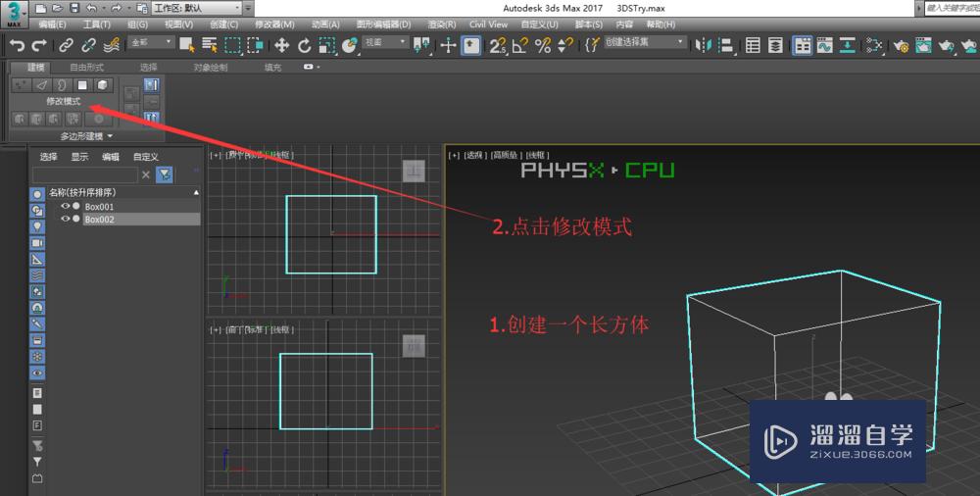Click the Use Pivot Point Center icon
This screenshot has height=496, width=980.
pyautogui.click(x=422, y=45)
